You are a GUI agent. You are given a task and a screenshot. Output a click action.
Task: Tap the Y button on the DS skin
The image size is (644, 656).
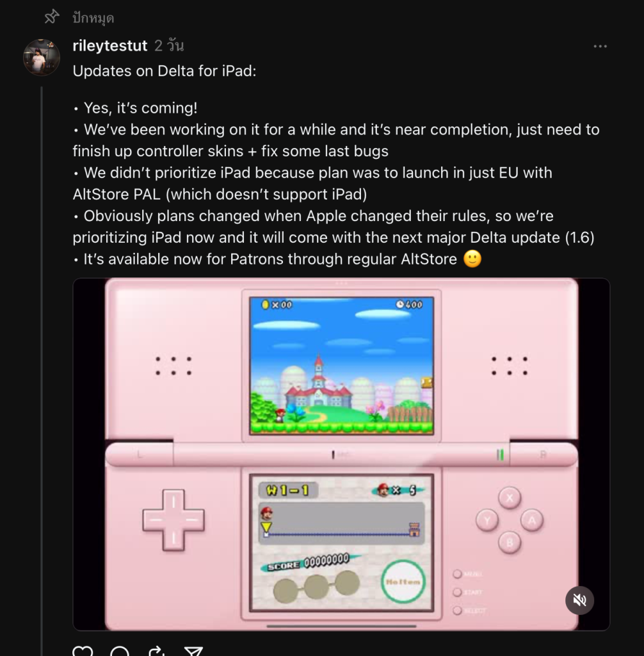coord(487,520)
